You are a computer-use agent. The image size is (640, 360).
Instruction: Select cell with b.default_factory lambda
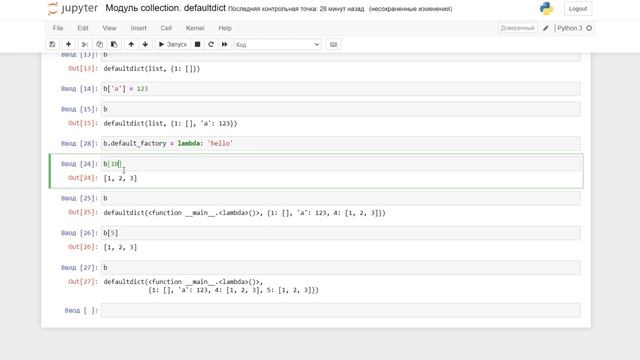341,143
